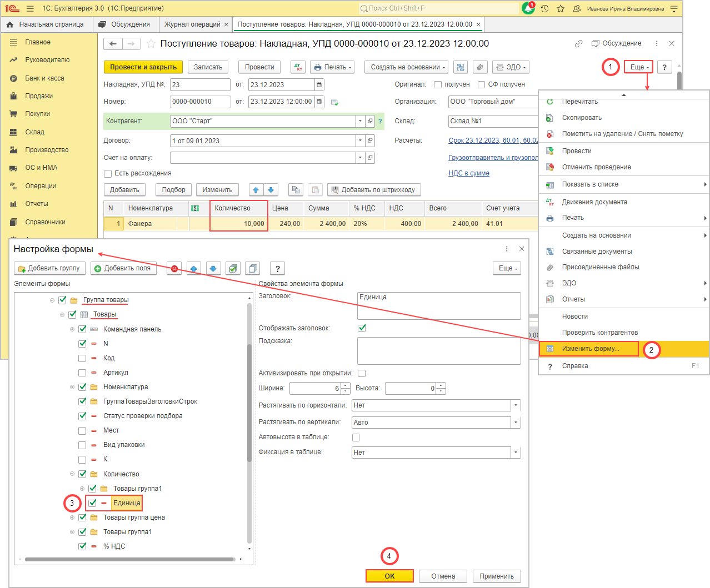Image resolution: width=710 pixels, height=588 pixels.
Task: Open Контрагент ООО "Старт" record icon
Action: point(370,121)
